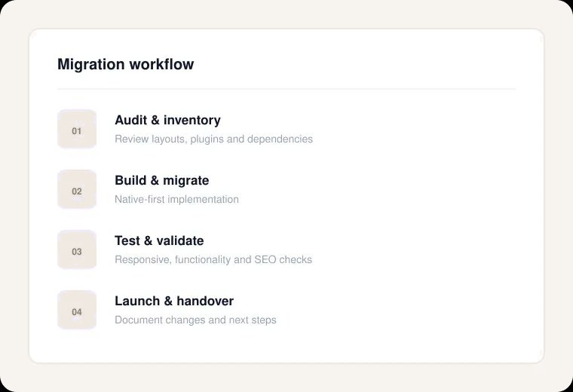Click the Test & validate title
The image size is (573, 392).
159,240
